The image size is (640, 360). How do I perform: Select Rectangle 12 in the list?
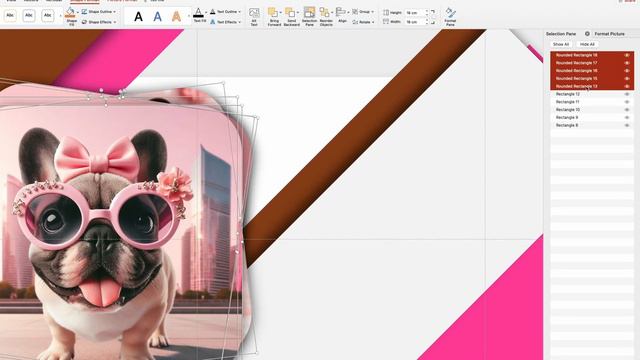(x=592, y=94)
